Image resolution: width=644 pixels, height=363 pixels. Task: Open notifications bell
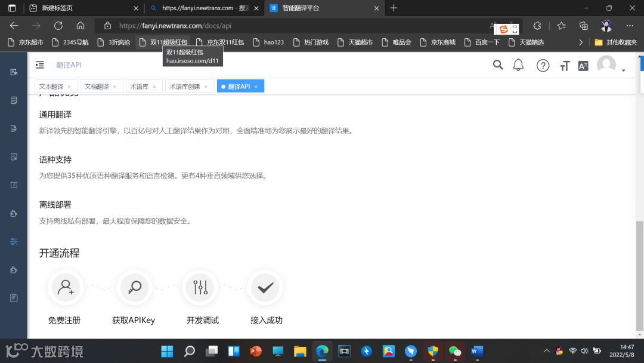pyautogui.click(x=518, y=65)
